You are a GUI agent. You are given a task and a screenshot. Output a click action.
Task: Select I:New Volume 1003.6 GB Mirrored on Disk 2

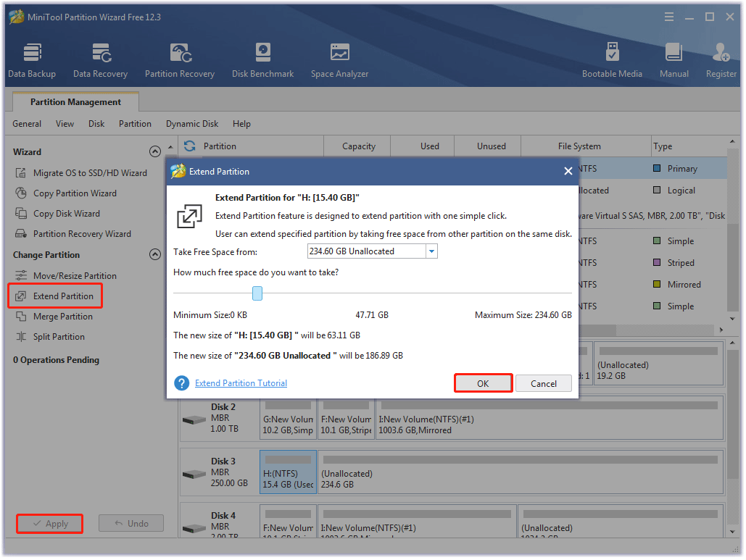point(550,418)
